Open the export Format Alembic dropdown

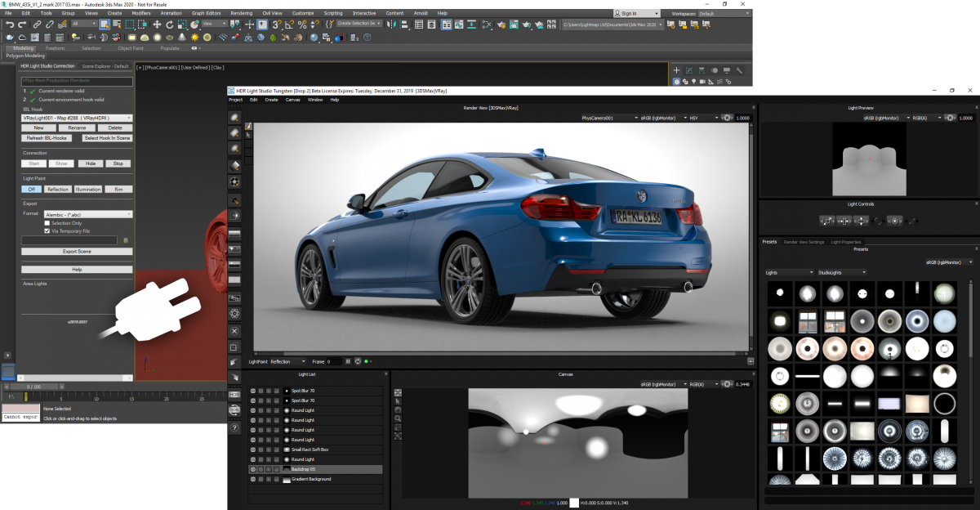coord(88,214)
